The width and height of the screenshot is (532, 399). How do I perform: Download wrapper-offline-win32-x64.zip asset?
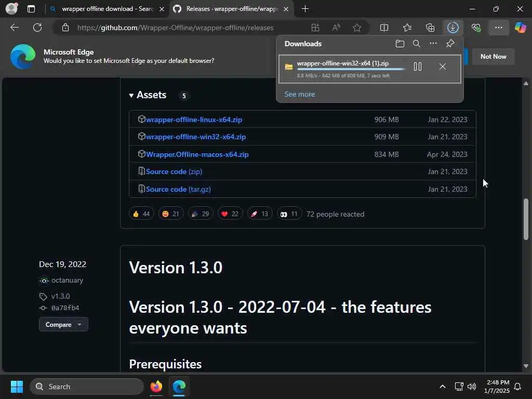coord(196,137)
